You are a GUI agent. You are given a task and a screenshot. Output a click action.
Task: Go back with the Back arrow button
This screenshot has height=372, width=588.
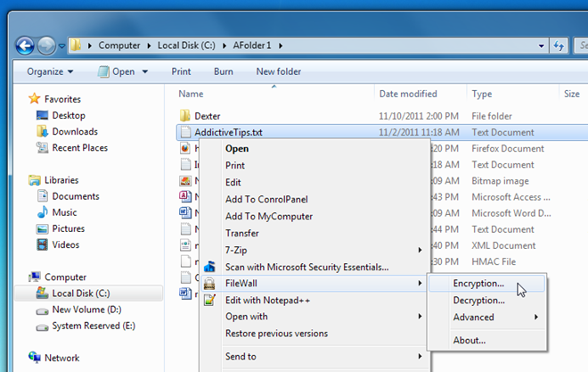25,45
